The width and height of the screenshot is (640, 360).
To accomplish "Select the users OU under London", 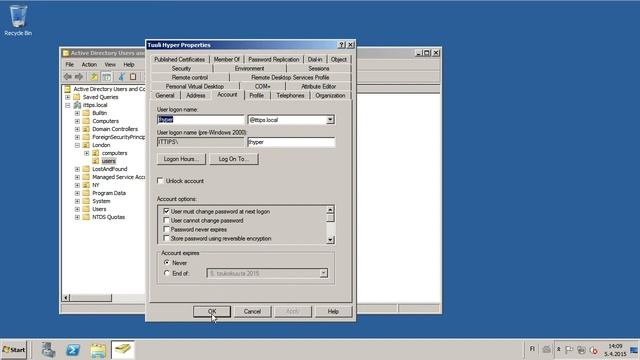I will coord(108,161).
